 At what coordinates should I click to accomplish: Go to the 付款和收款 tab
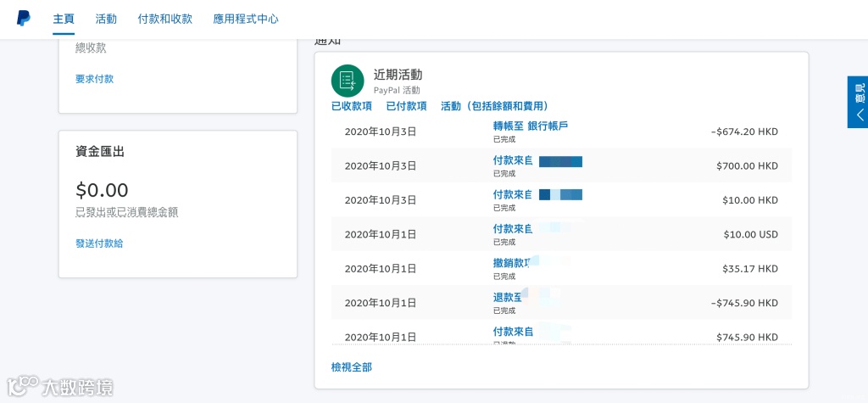tap(165, 19)
